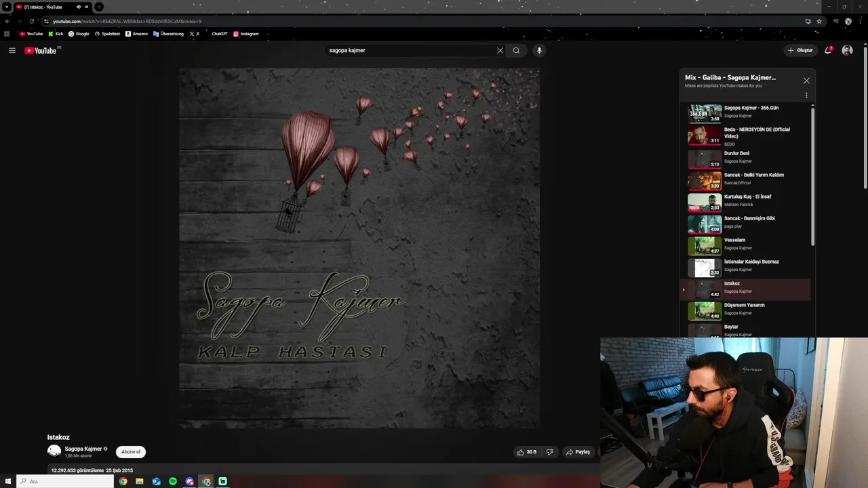Bookmark this page with the star icon
Screen dimensions: 868x488
819,21
